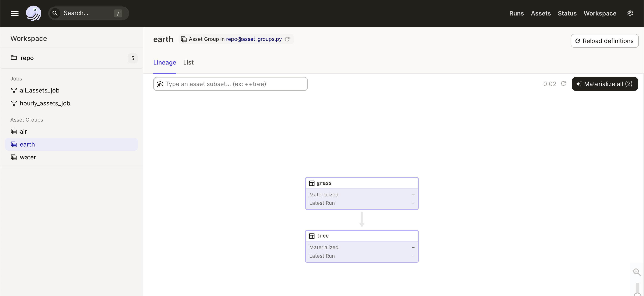The width and height of the screenshot is (644, 296).
Task: Open the water asset group
Action: [x=71, y=157]
